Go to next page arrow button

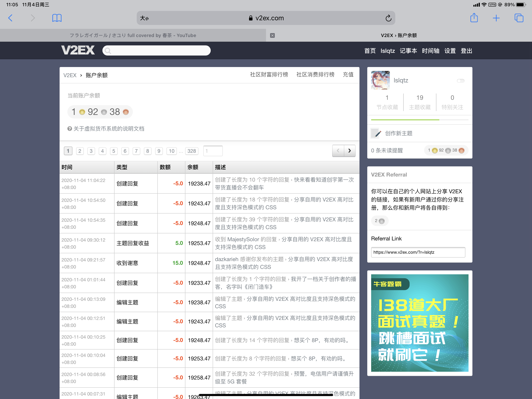(350, 151)
